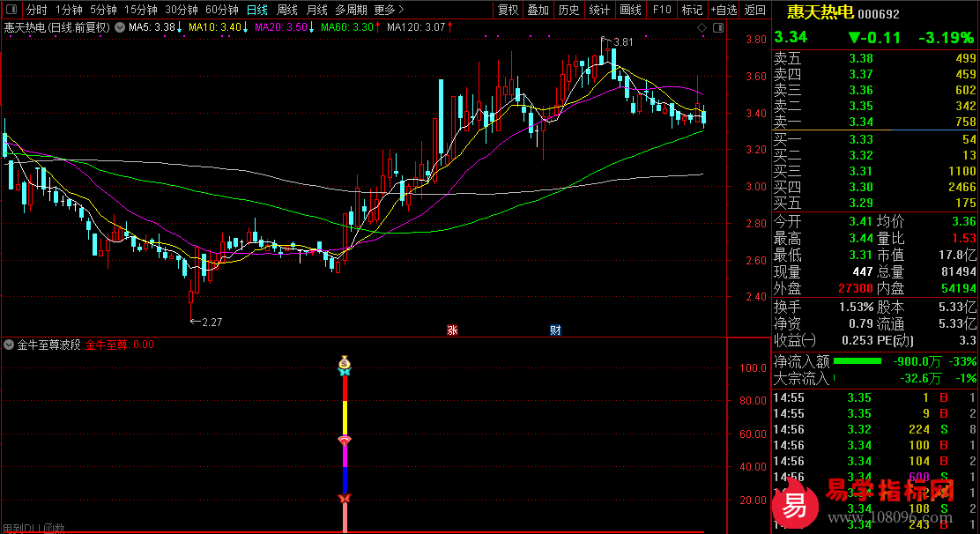Click the 外盘 value 27300
Image resolution: width=980 pixels, height=534 pixels.
855,288
